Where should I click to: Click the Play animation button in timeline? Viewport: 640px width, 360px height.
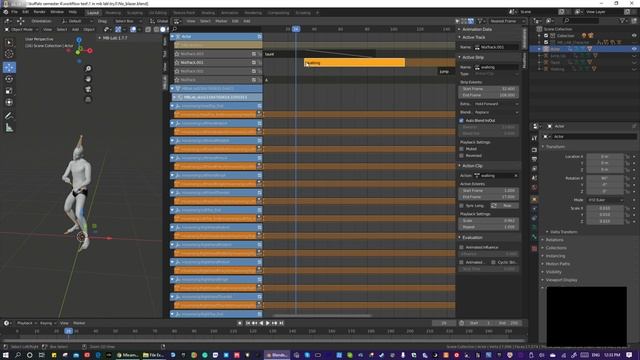[268, 323]
